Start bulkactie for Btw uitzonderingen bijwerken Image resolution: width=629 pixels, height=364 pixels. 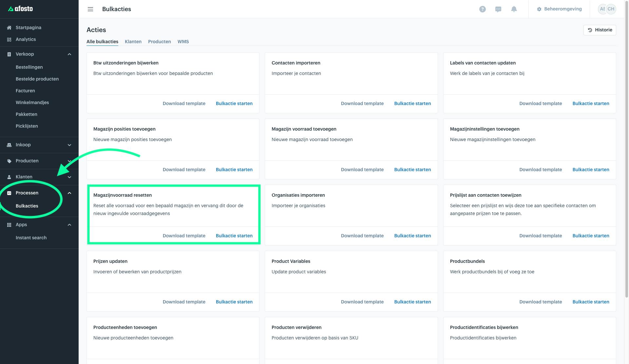pos(234,103)
